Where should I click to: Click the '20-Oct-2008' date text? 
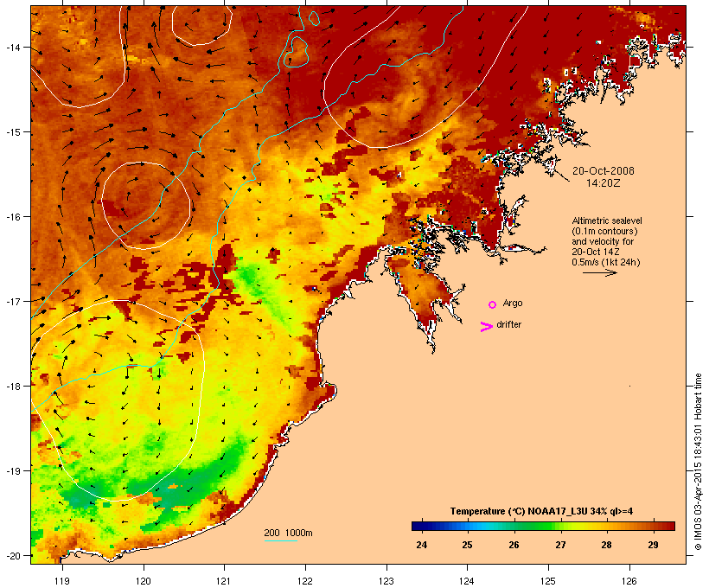604,171
